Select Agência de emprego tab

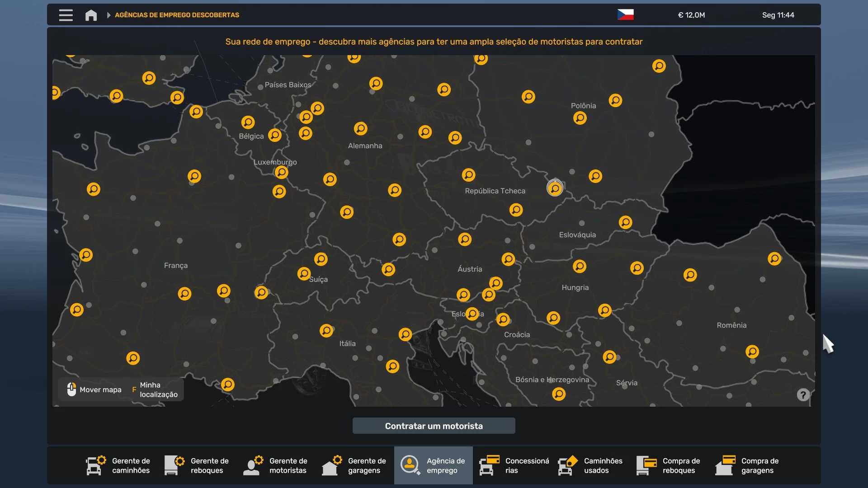[433, 465]
